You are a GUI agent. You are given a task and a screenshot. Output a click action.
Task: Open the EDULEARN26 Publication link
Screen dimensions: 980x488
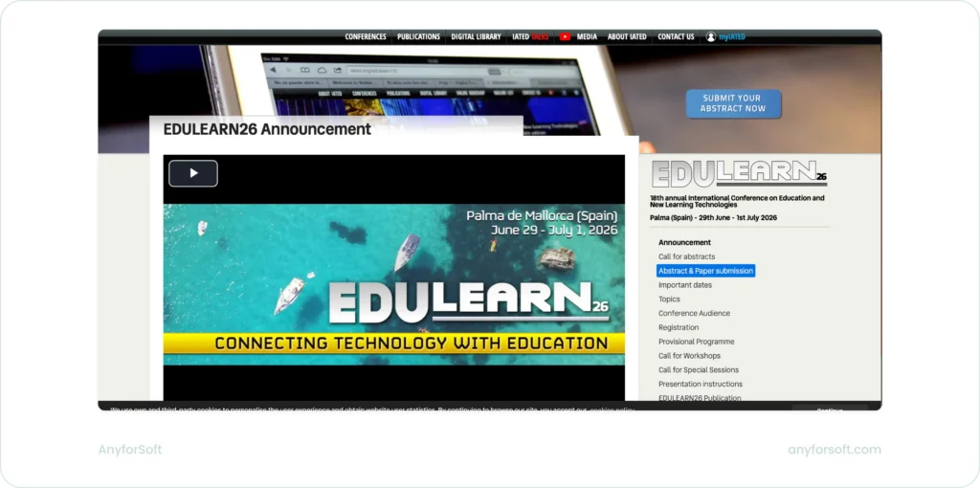tap(700, 398)
